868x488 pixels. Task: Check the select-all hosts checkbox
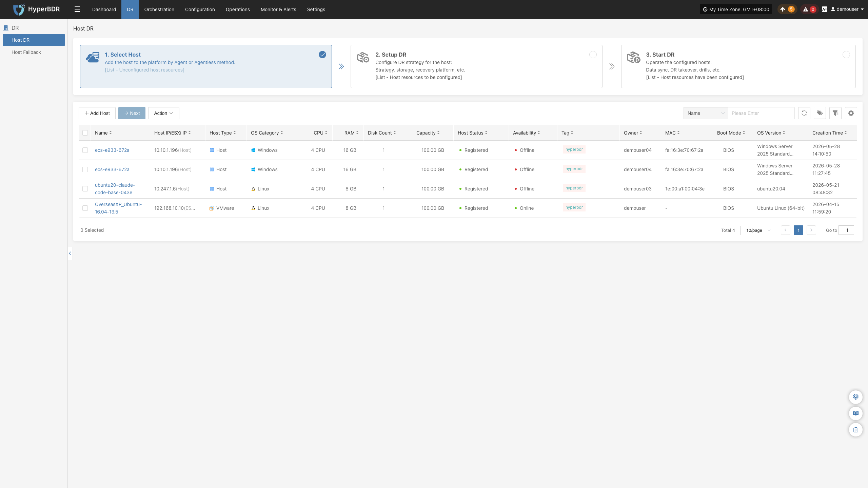pyautogui.click(x=85, y=133)
